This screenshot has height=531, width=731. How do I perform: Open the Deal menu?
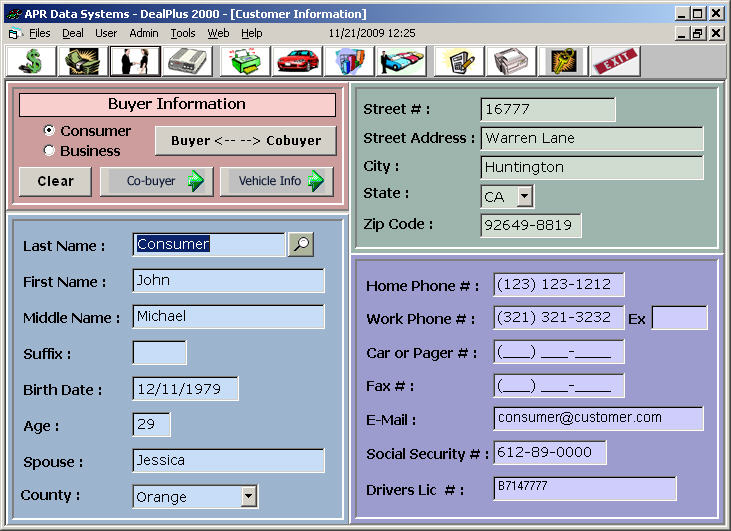73,33
